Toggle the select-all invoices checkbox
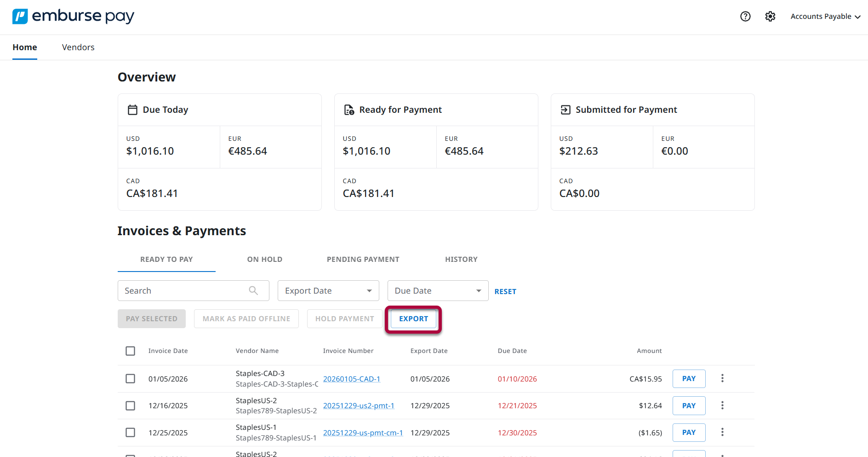 pyautogui.click(x=131, y=351)
